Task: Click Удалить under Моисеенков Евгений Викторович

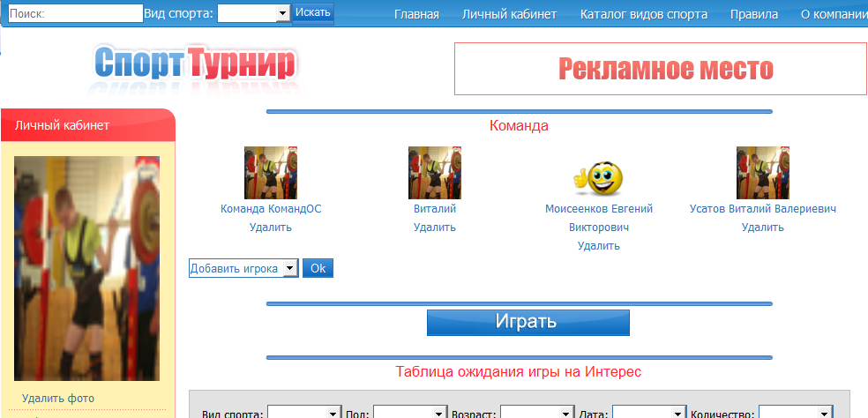Action: pos(599,246)
